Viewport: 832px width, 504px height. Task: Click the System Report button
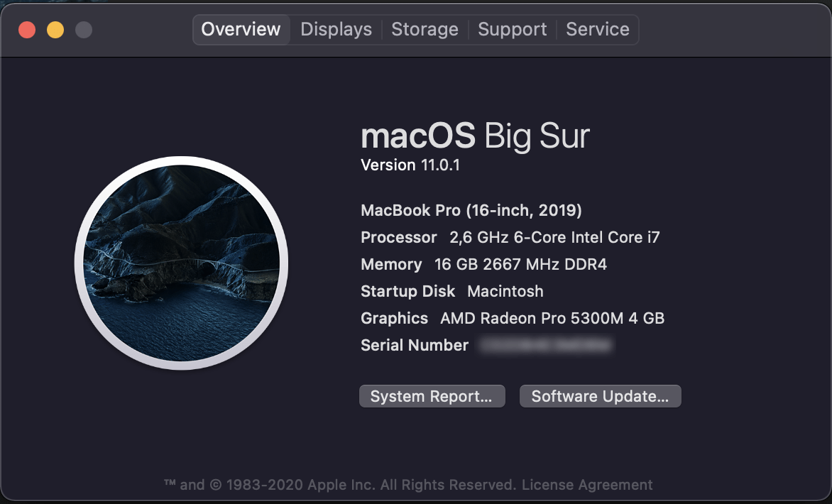tap(432, 397)
